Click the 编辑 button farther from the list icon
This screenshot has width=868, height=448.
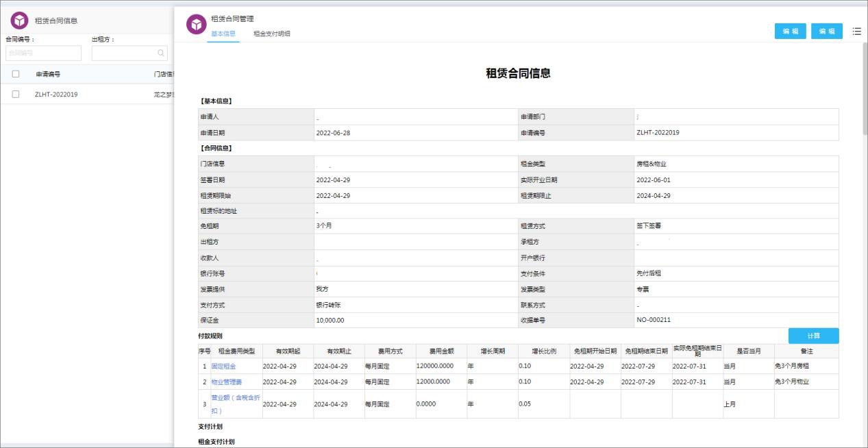[x=791, y=32]
